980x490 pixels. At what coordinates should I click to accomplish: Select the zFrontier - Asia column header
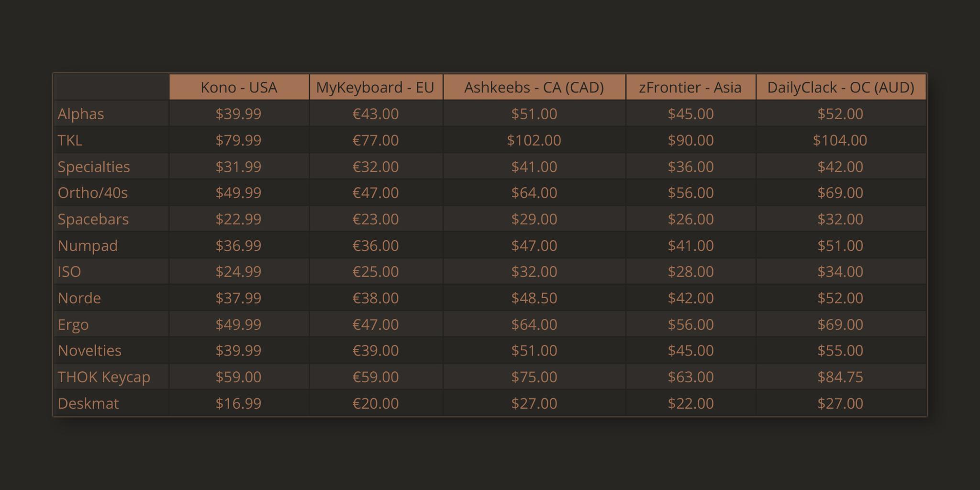click(690, 88)
